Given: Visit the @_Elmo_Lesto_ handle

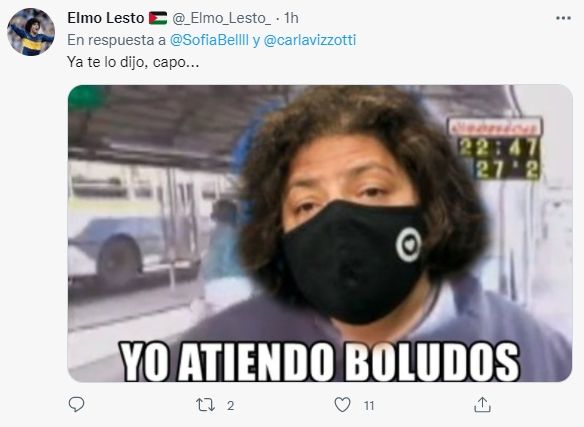Looking at the screenshot, I should [x=222, y=18].
